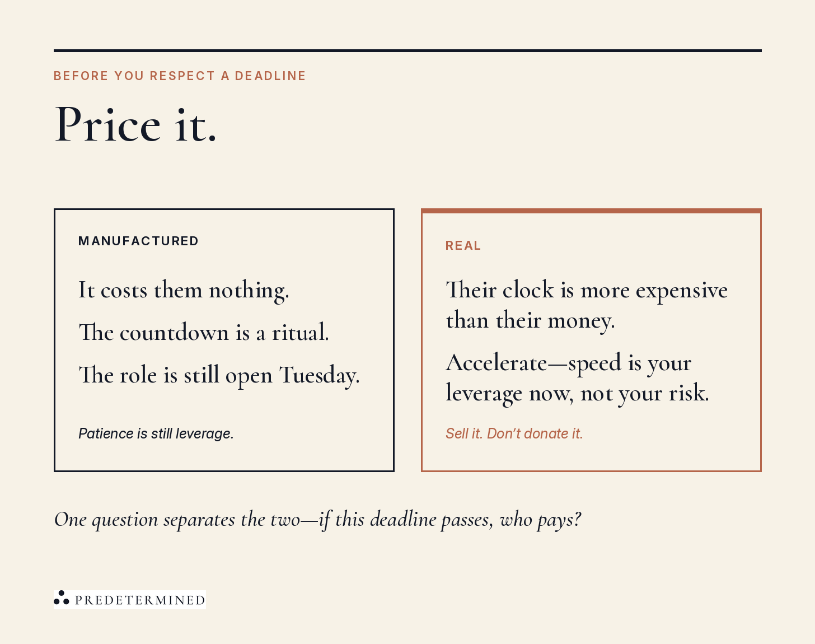815x644 pixels.
Task: Select the 'Price it.' headline
Action: pos(135,124)
